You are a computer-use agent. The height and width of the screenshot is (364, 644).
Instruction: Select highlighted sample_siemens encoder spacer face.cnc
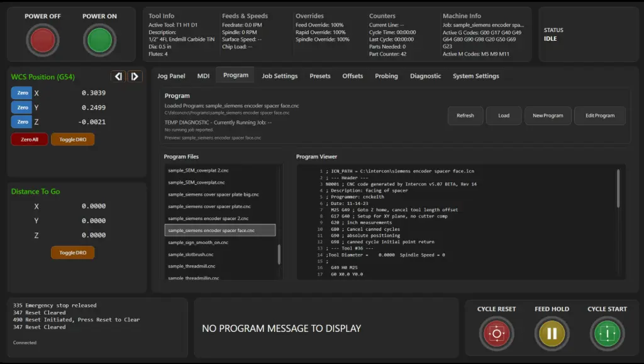pos(220,230)
